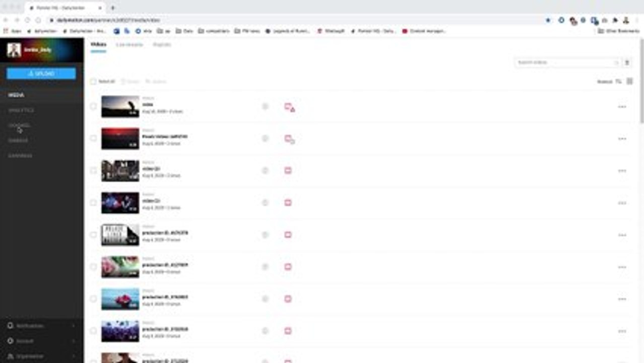Open a new browser tab
Viewport: 644px width, 363px height.
pyautogui.click(x=112, y=8)
